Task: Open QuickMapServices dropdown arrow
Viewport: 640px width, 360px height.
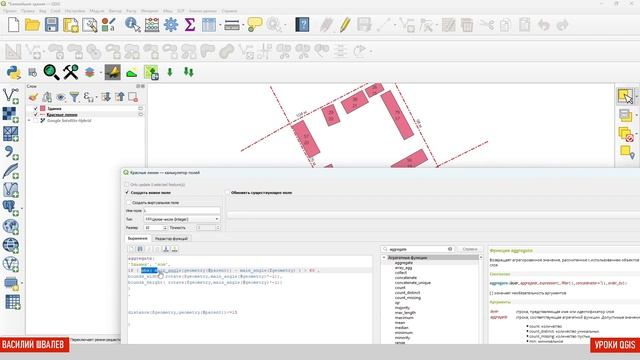Action: click(101, 73)
